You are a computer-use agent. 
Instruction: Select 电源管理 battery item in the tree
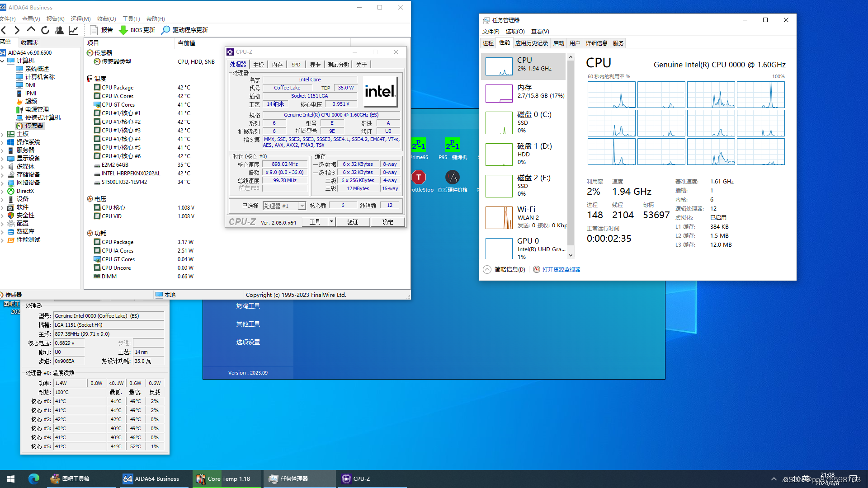(x=32, y=109)
